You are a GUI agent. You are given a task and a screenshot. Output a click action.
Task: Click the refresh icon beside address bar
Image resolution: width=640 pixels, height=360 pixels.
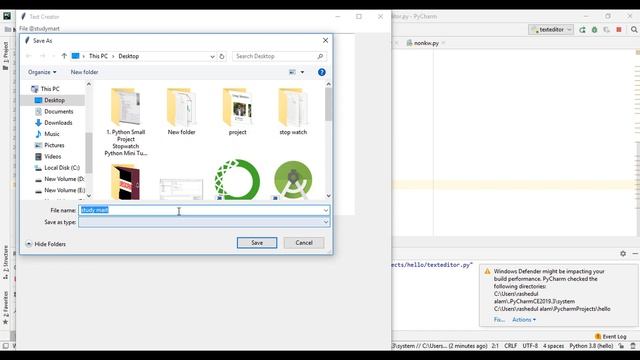pos(222,56)
